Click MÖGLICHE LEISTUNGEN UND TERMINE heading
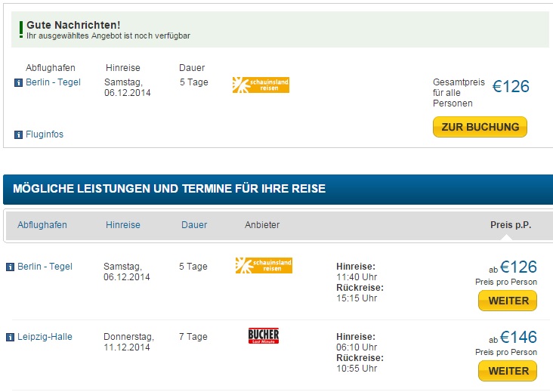 pyautogui.click(x=169, y=189)
